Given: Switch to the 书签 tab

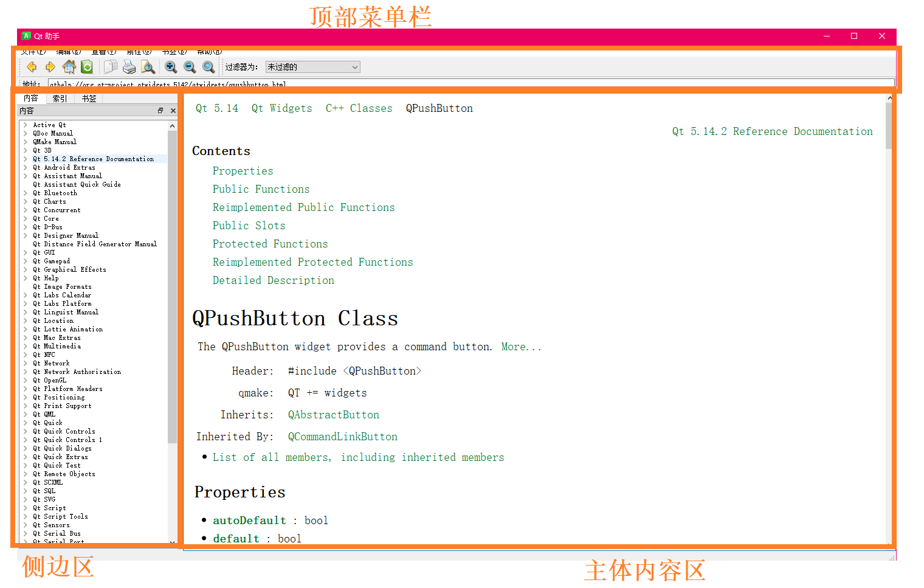Looking at the screenshot, I should (x=89, y=99).
